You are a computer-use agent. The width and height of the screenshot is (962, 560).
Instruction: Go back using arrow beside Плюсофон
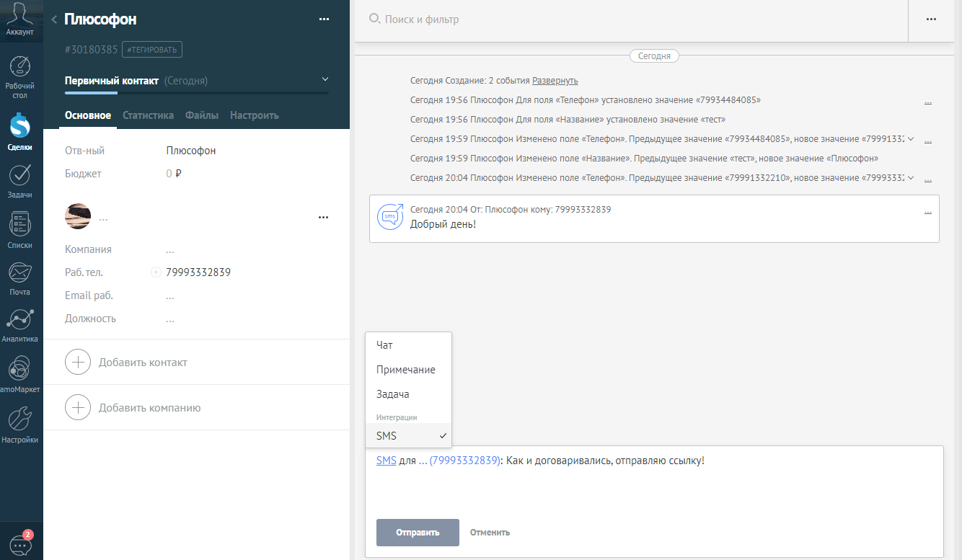(54, 19)
